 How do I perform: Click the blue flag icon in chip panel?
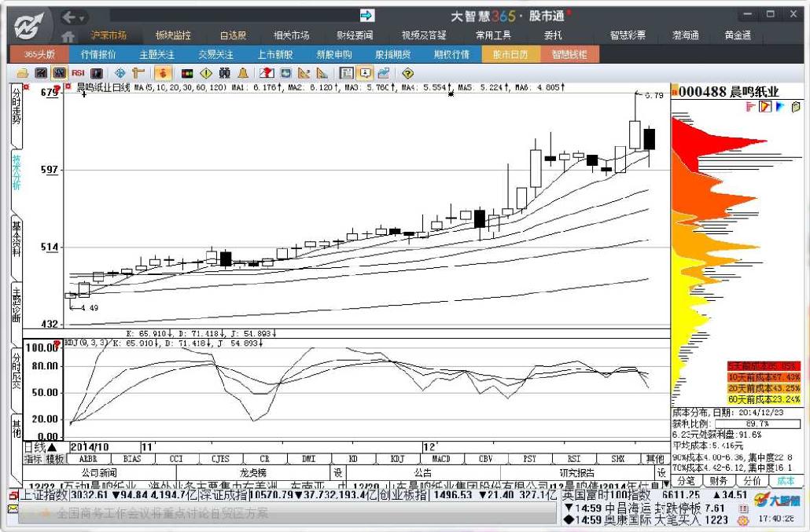point(780,107)
